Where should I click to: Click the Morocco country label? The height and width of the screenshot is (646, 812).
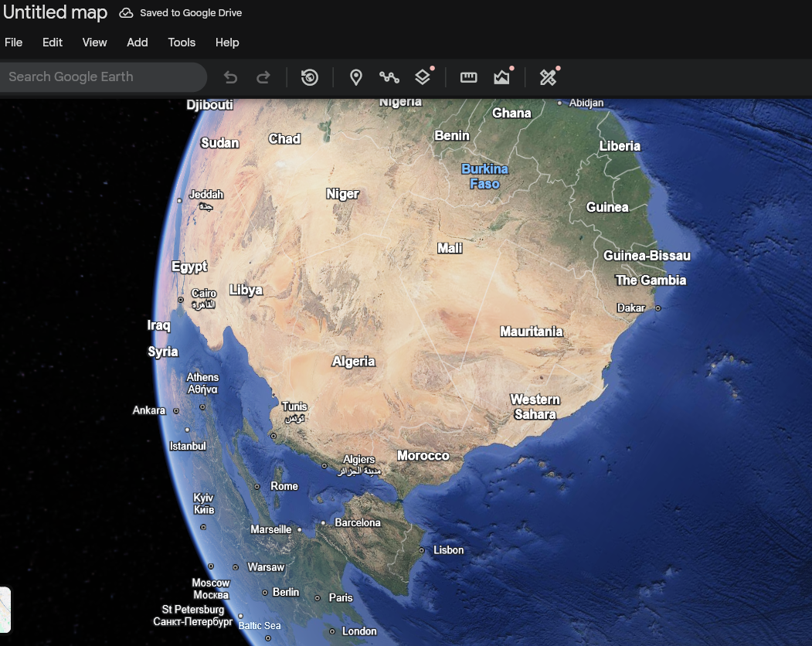pyautogui.click(x=423, y=456)
